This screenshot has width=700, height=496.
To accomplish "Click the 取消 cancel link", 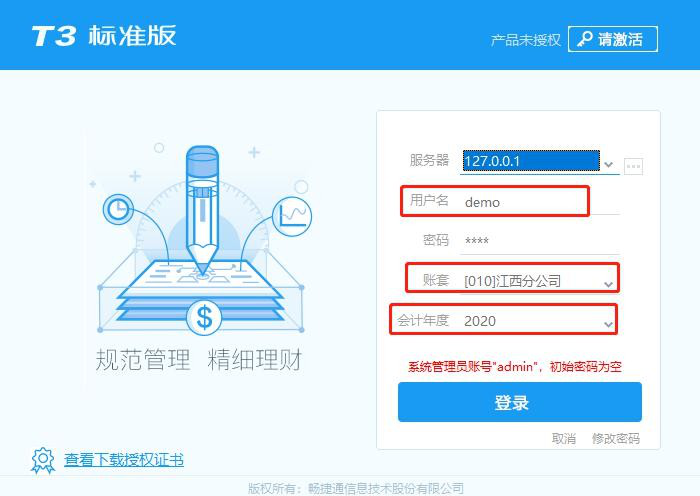I will point(564,438).
